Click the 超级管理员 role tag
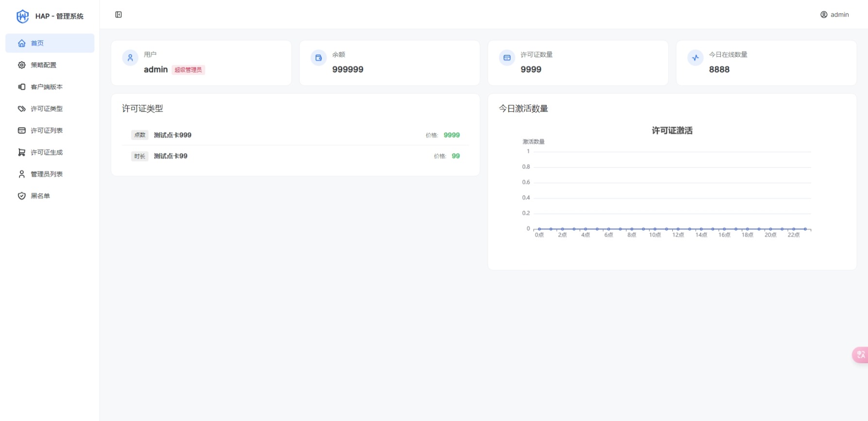Screen dimensions: 868x421 [188, 70]
